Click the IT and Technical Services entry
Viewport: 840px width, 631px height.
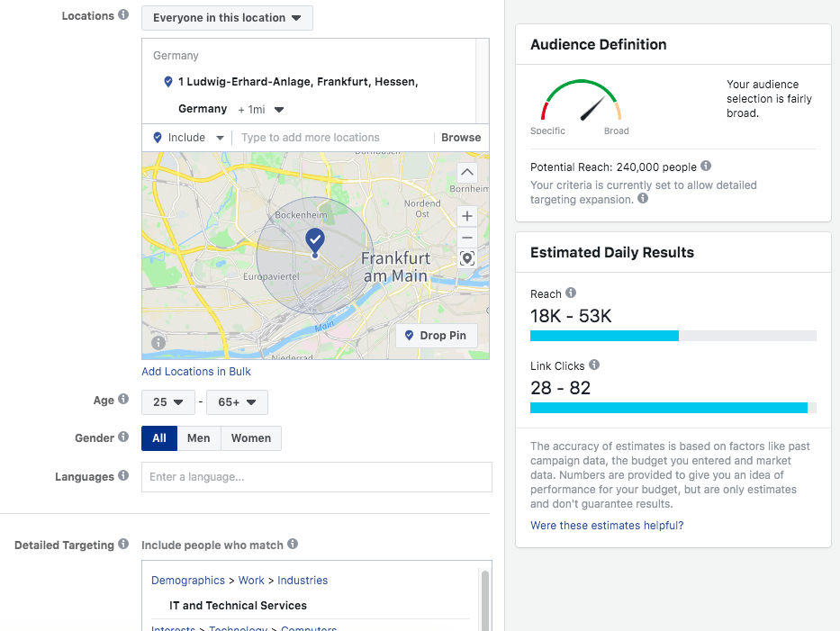coord(238,605)
